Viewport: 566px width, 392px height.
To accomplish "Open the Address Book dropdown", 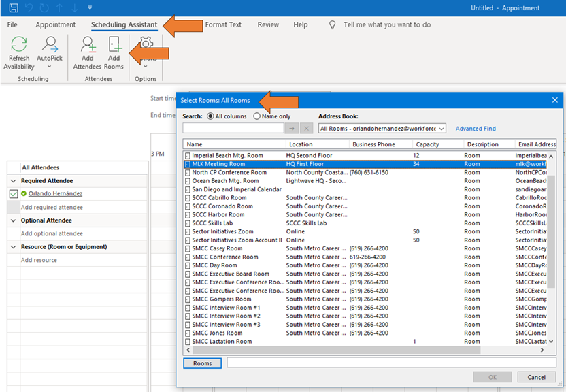I will click(442, 129).
